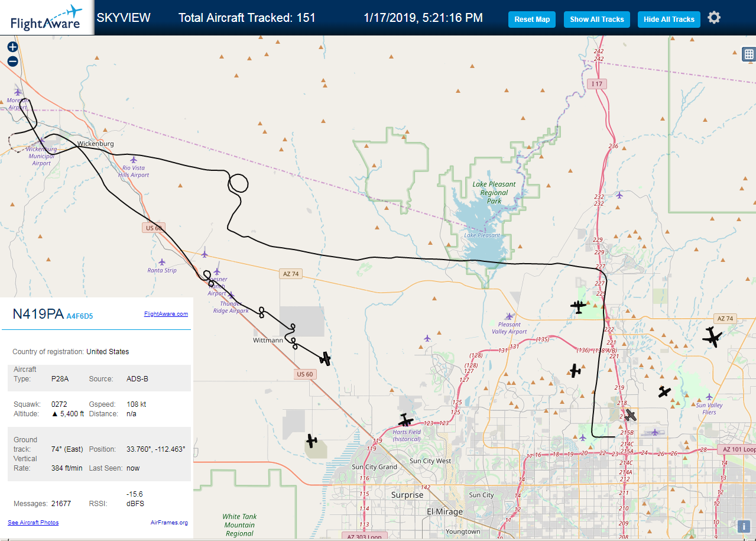Click the Gspeed value 108 kt
The height and width of the screenshot is (541, 756).
pyautogui.click(x=137, y=404)
